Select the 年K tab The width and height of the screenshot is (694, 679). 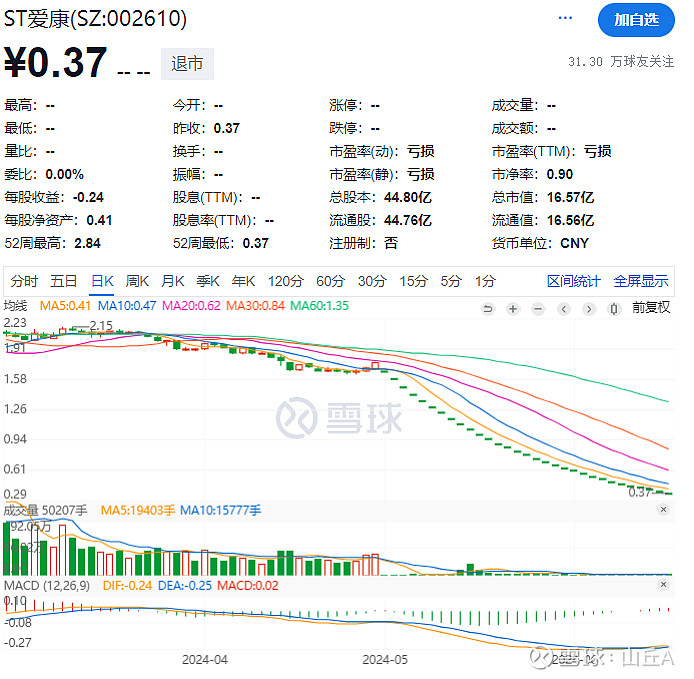pyautogui.click(x=243, y=281)
